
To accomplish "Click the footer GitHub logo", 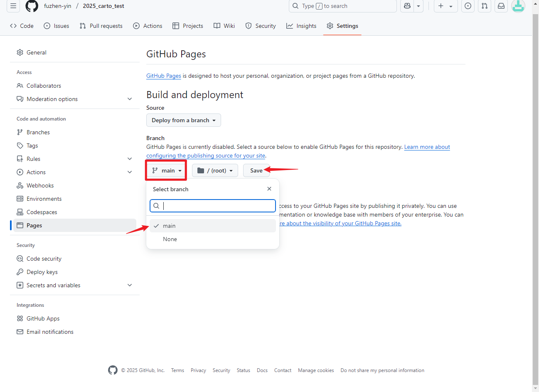I will point(113,370).
